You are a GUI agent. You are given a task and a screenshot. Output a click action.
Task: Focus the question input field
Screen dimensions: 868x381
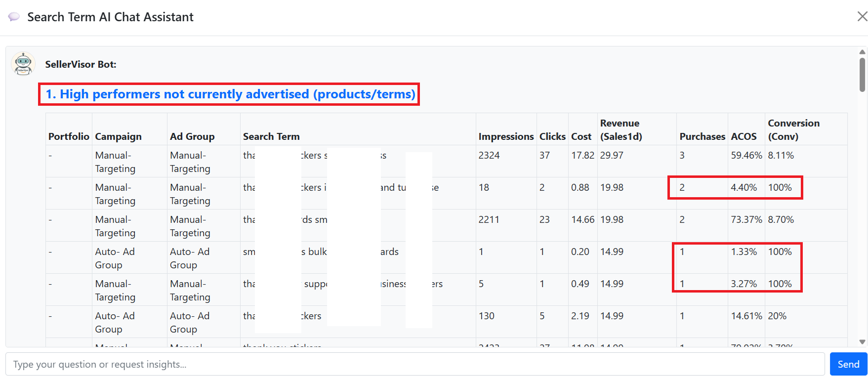click(x=415, y=364)
